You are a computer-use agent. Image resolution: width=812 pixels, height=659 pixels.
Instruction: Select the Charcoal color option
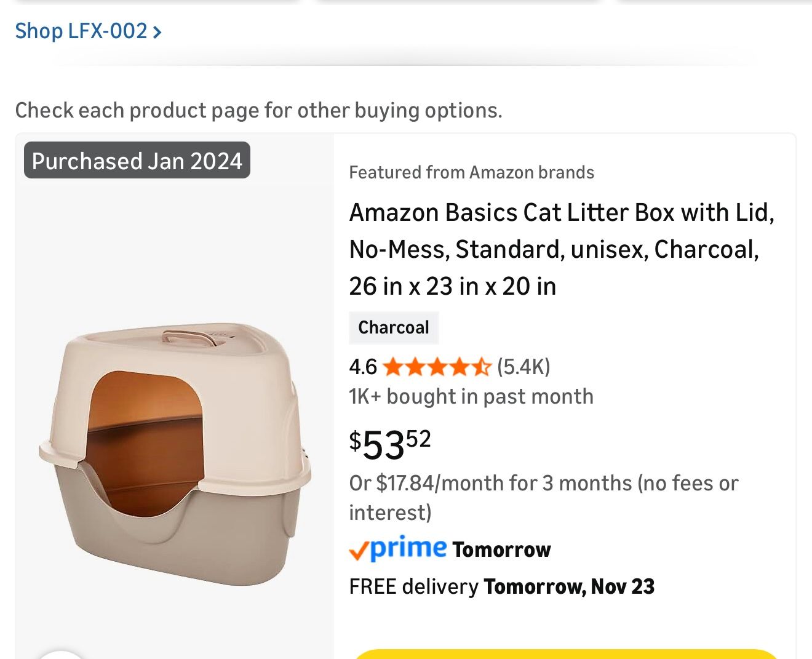tap(394, 327)
